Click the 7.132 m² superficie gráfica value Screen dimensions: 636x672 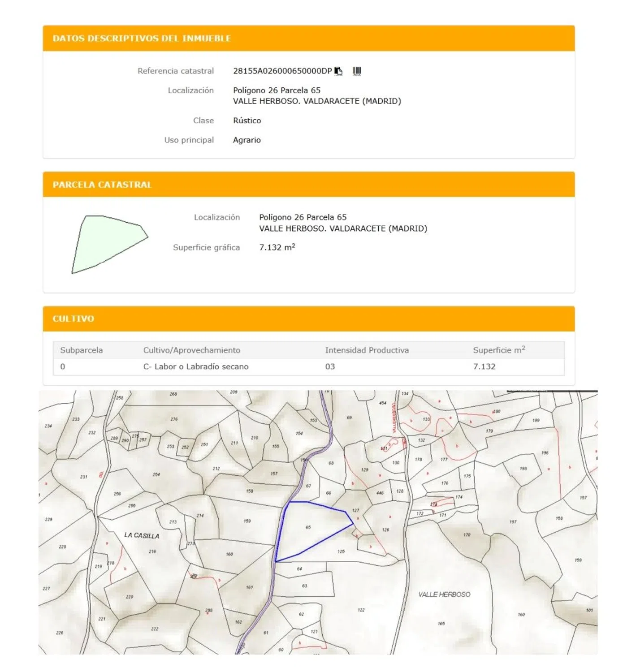277,247
